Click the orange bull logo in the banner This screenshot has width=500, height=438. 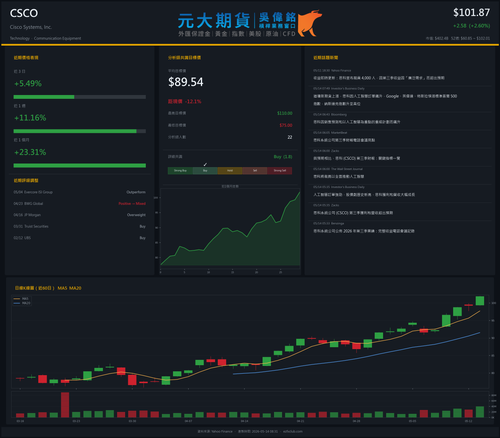[x=309, y=23]
